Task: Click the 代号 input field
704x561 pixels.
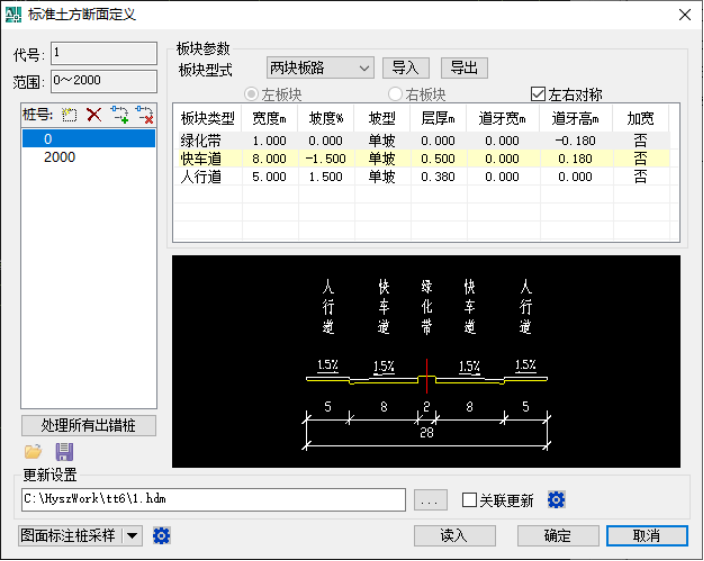Action: tap(104, 53)
